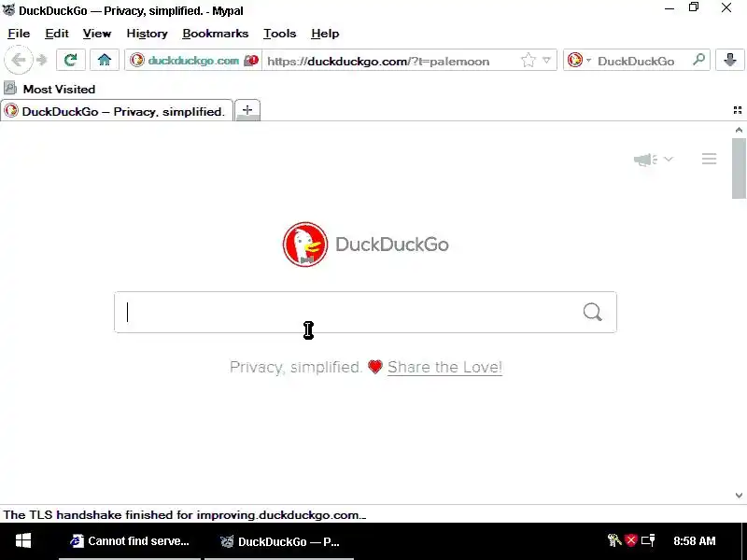747x560 pixels.
Task: Open the Downloads arrow button
Action: click(730, 60)
